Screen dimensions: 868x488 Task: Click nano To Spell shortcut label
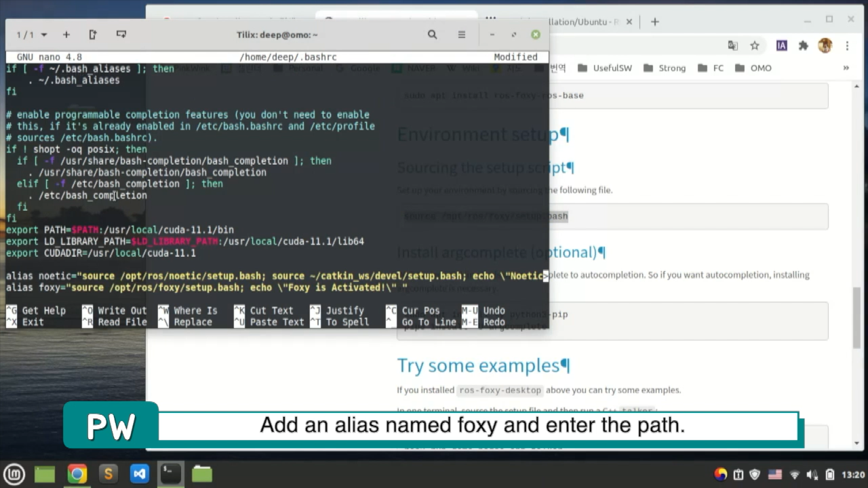click(347, 322)
